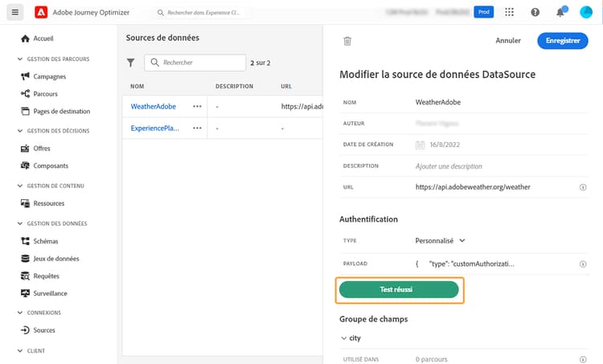This screenshot has height=364, width=603.
Task: Open the creation date calendar icon
Action: coord(420,145)
